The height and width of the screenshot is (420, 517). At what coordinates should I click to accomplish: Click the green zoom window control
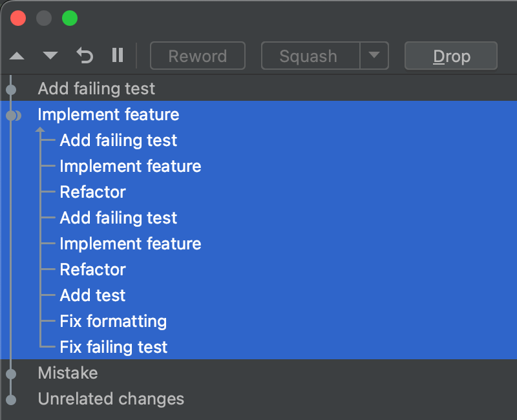[70, 17]
